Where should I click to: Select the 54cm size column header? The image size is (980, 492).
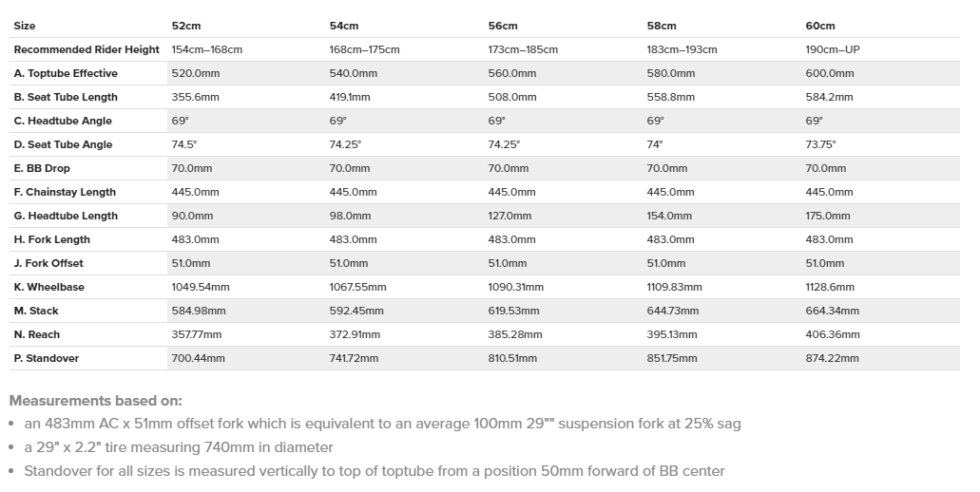click(x=344, y=26)
